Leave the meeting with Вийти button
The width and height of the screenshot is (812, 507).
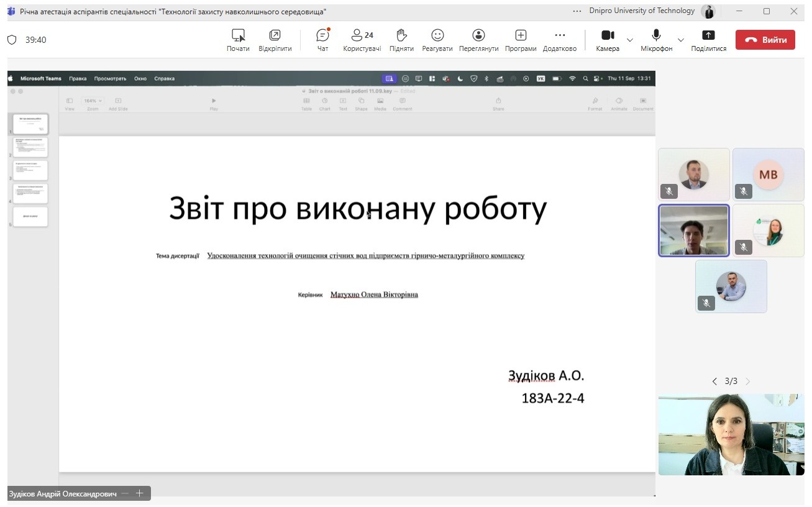point(765,40)
